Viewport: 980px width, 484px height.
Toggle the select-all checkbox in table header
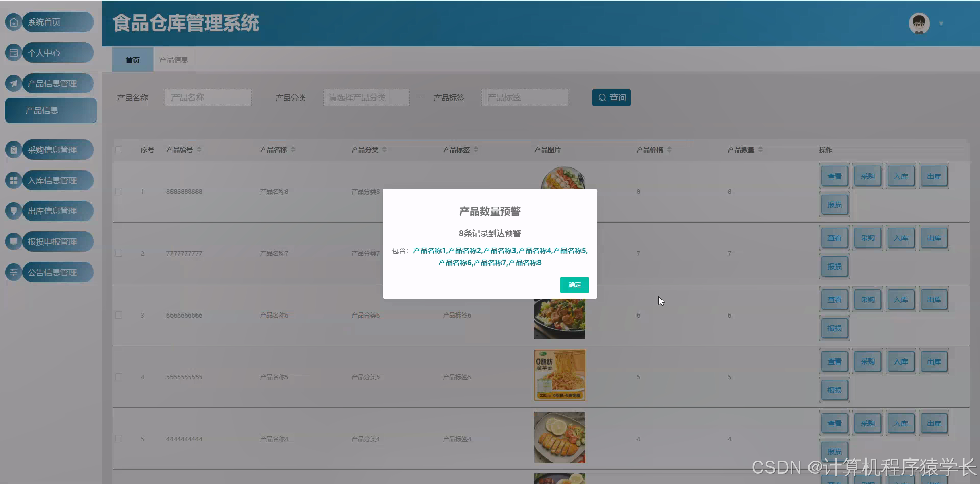coord(119,150)
